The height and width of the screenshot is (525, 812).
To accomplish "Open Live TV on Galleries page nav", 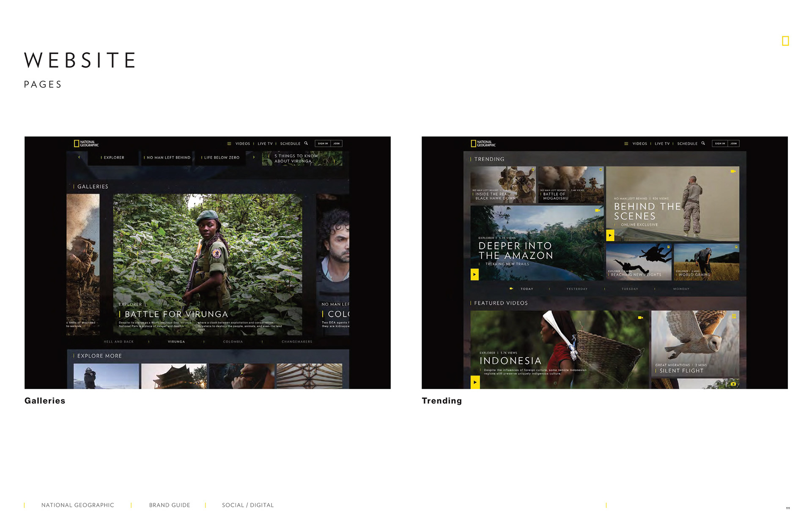I will tap(265, 144).
